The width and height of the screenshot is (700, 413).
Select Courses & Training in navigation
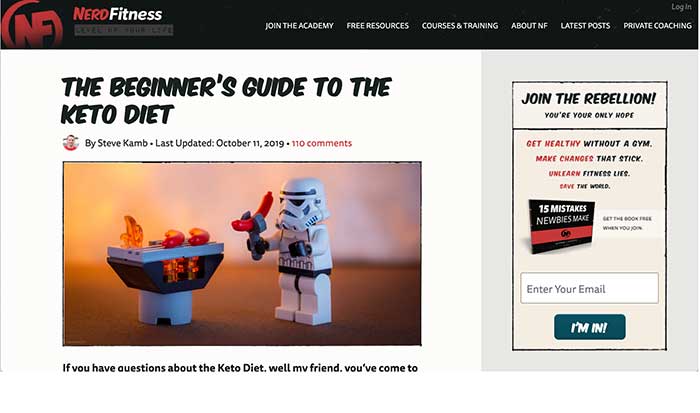pyautogui.click(x=460, y=26)
